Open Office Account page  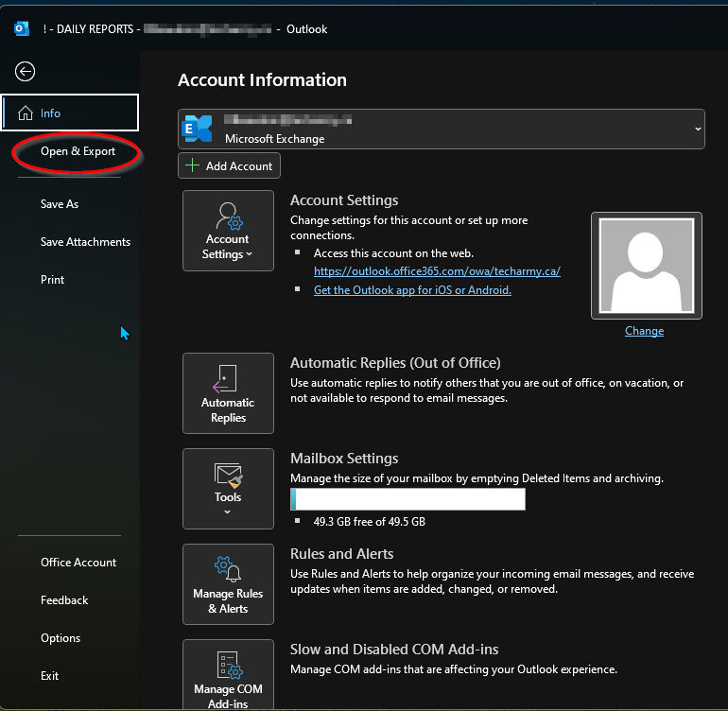click(x=78, y=563)
